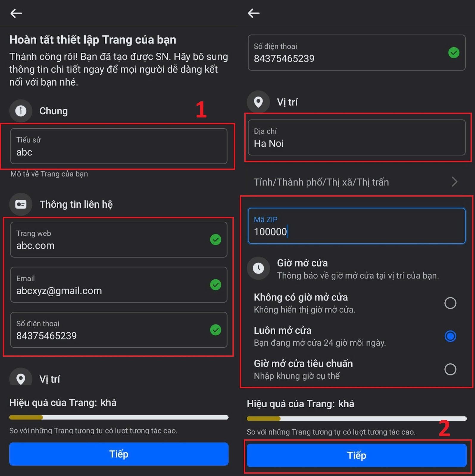Edit the Địa chỉ address field

(357, 137)
